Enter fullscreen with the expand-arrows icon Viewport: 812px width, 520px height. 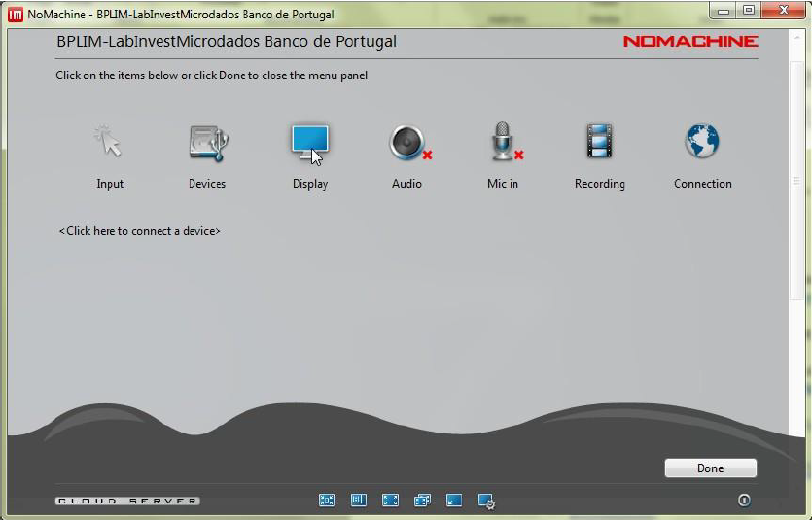390,501
